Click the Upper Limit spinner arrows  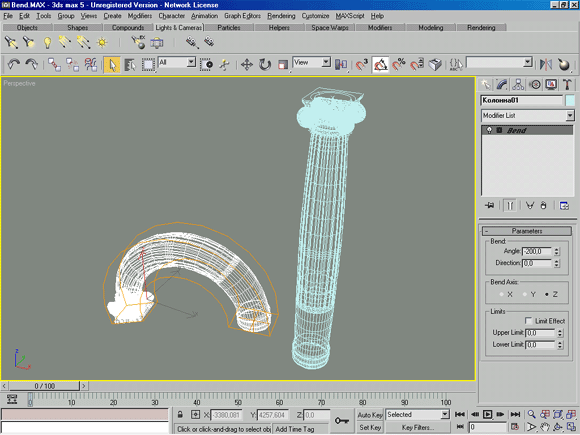(x=560, y=333)
